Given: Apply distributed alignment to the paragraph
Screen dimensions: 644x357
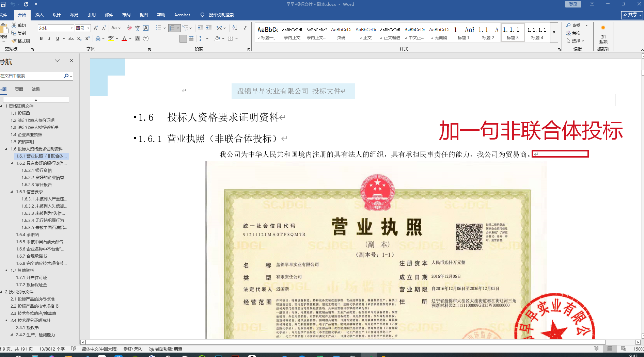Looking at the screenshot, I should pos(191,38).
